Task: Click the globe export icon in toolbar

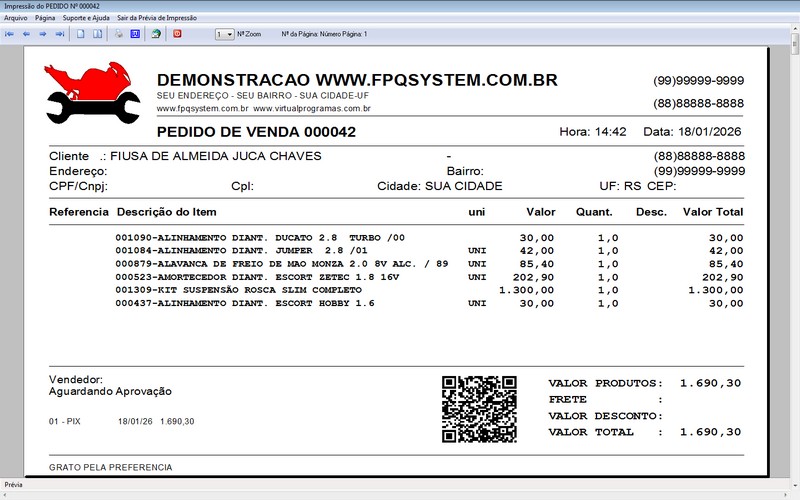Action: pos(156,34)
